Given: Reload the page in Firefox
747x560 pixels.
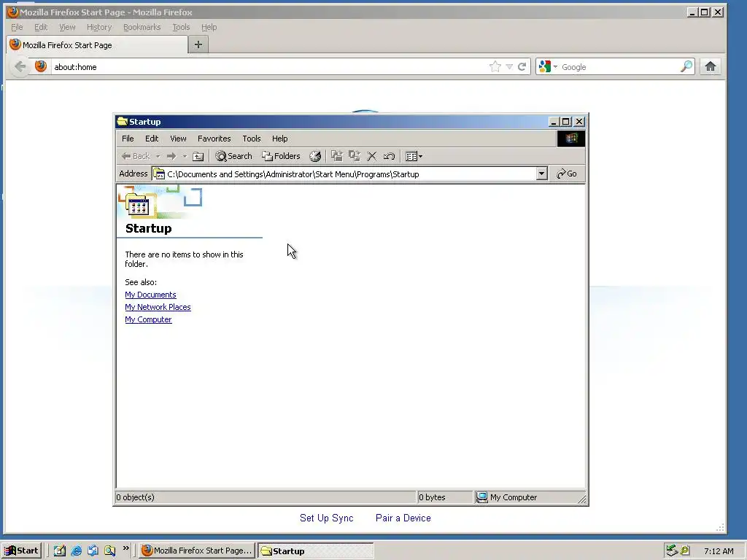Looking at the screenshot, I should coord(522,66).
